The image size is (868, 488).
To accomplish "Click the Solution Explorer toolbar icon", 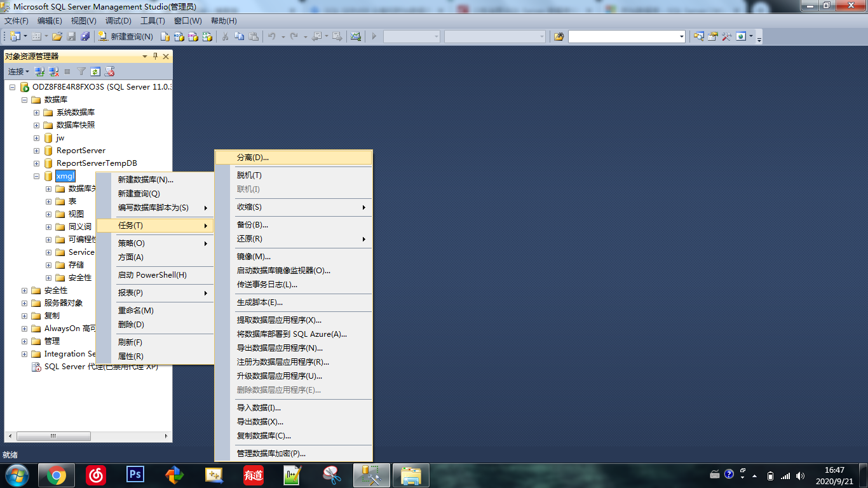I will click(699, 37).
